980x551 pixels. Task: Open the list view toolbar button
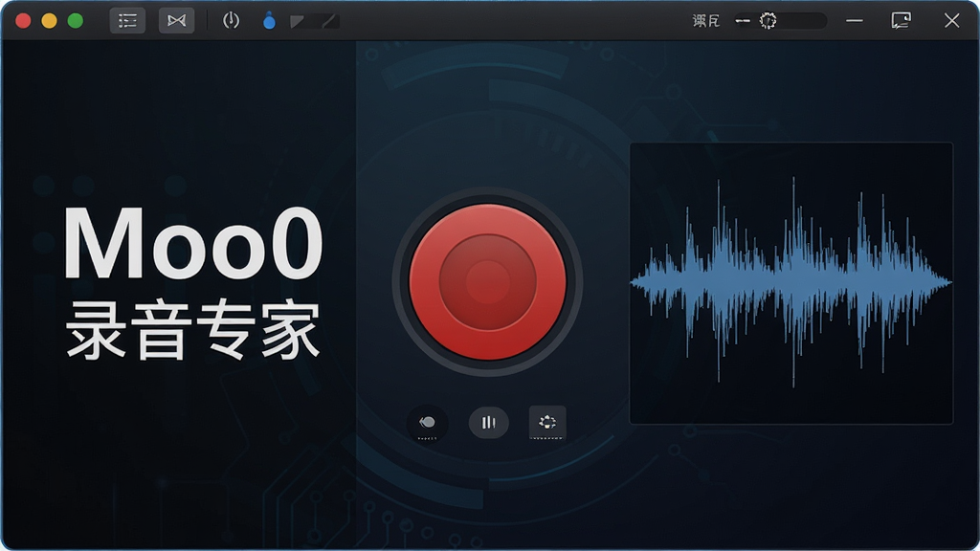[127, 21]
